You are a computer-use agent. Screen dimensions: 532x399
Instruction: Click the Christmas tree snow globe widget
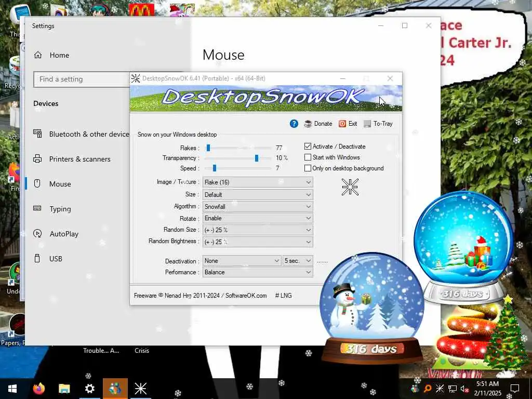tap(464, 247)
